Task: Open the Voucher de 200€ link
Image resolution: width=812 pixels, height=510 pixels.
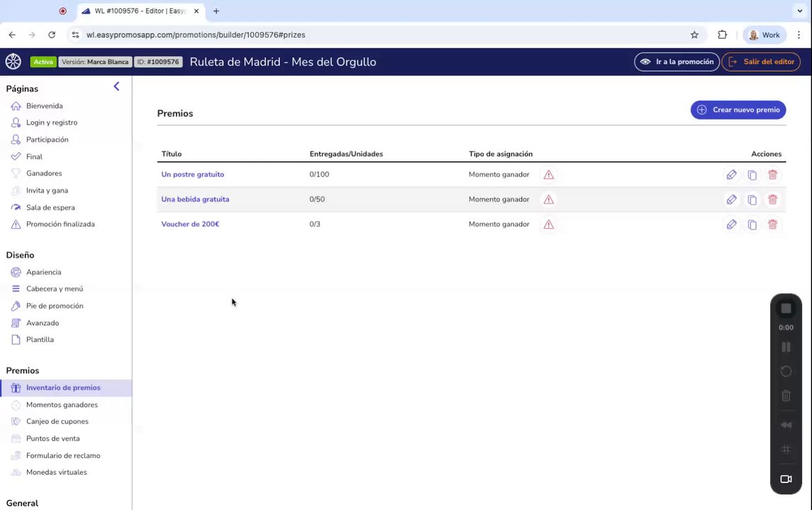Action: 190,225
